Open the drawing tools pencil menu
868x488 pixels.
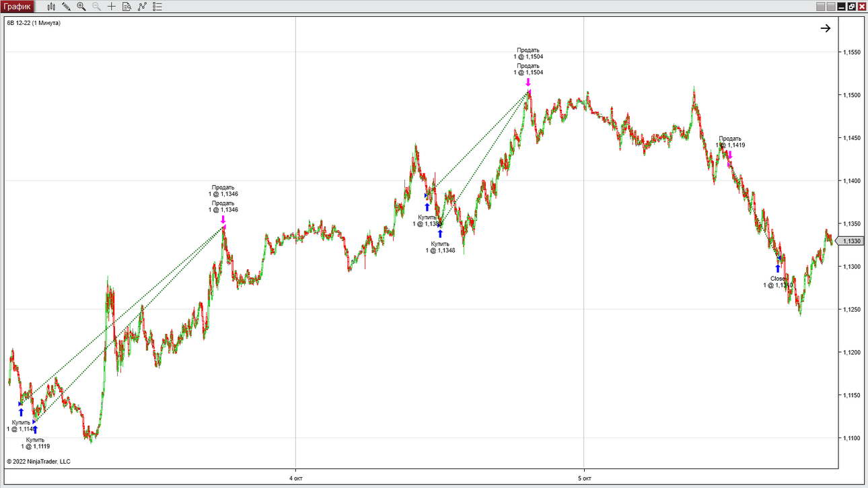point(66,7)
